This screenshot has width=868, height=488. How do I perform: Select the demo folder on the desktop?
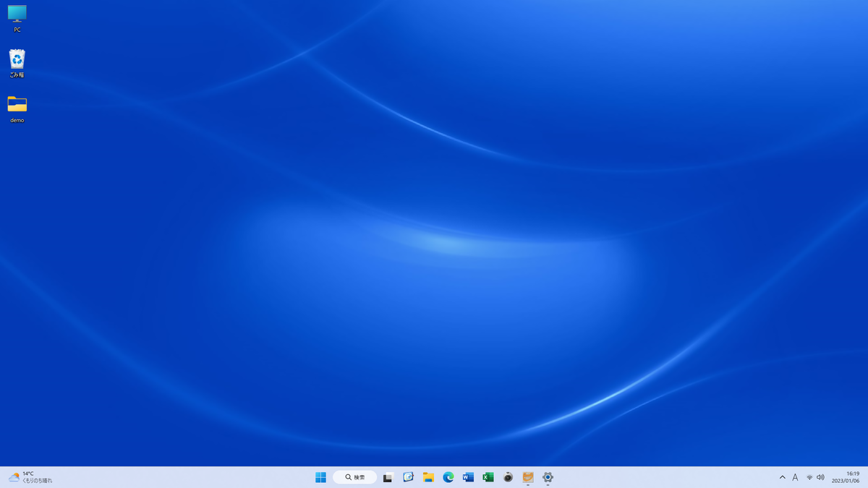[x=17, y=106]
